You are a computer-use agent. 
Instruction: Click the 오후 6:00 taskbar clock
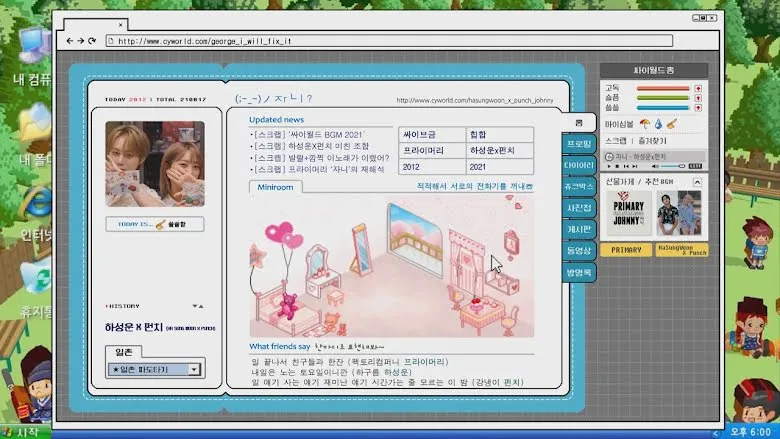click(x=750, y=432)
